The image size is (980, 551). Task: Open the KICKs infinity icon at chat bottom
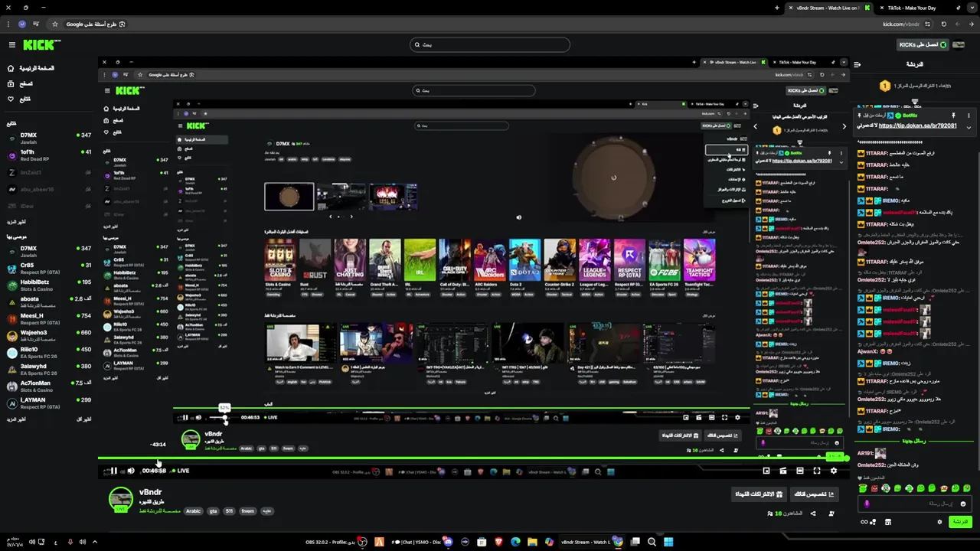pyautogui.click(x=867, y=522)
